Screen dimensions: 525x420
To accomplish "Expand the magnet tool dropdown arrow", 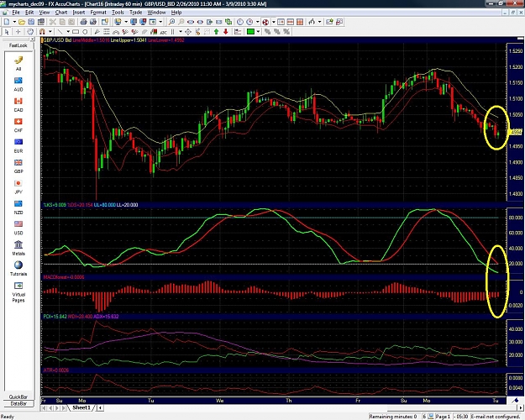I will tap(50, 32).
